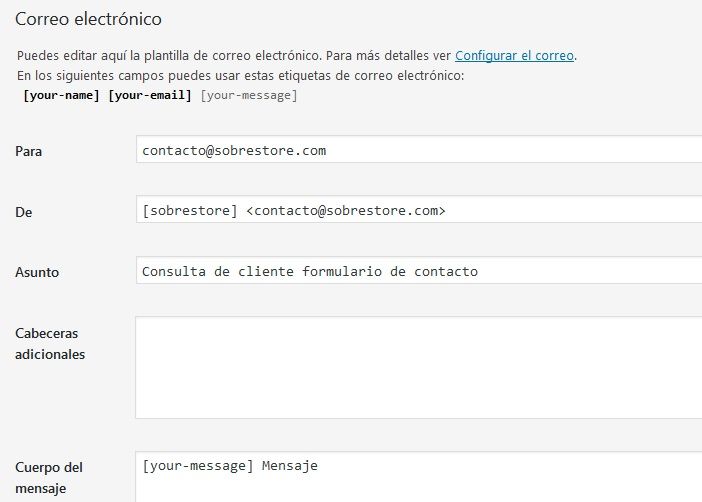This screenshot has width=702, height=502.
Task: Focus the Cuerpo del mensaje textarea
Action: (419, 477)
